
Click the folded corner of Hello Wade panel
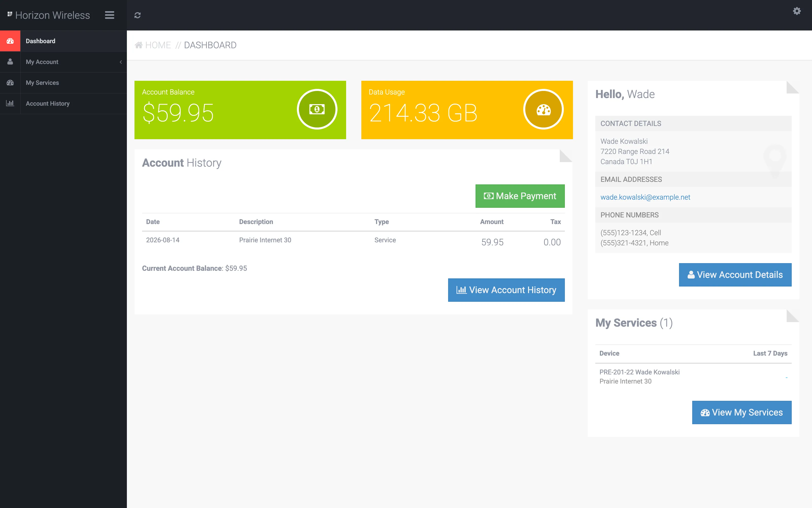point(792,87)
